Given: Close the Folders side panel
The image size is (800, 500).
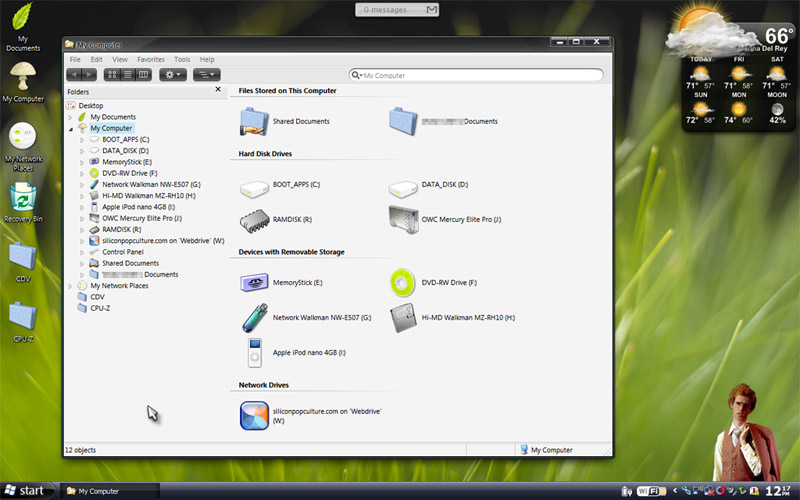Looking at the screenshot, I should 218,90.
